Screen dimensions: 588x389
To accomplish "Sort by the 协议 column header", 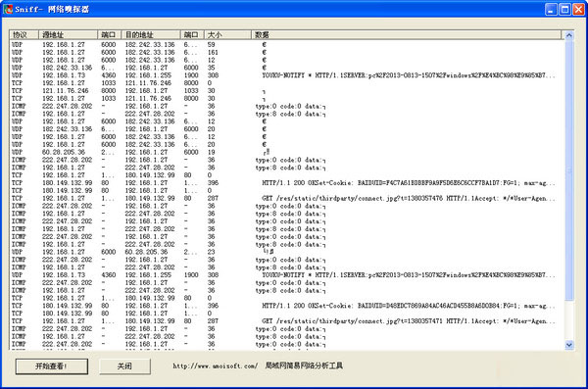I will tap(24, 35).
